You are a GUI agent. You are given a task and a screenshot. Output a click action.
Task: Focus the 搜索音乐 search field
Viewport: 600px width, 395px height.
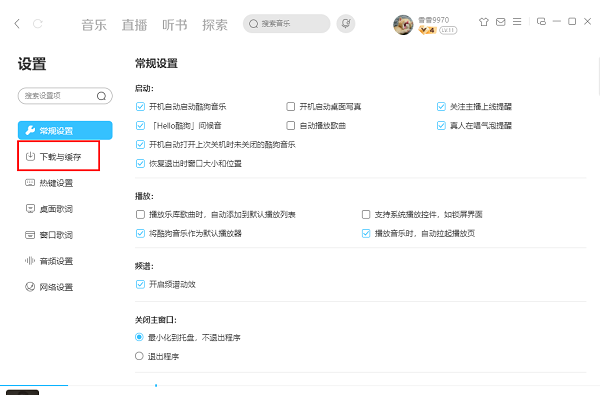tap(287, 24)
